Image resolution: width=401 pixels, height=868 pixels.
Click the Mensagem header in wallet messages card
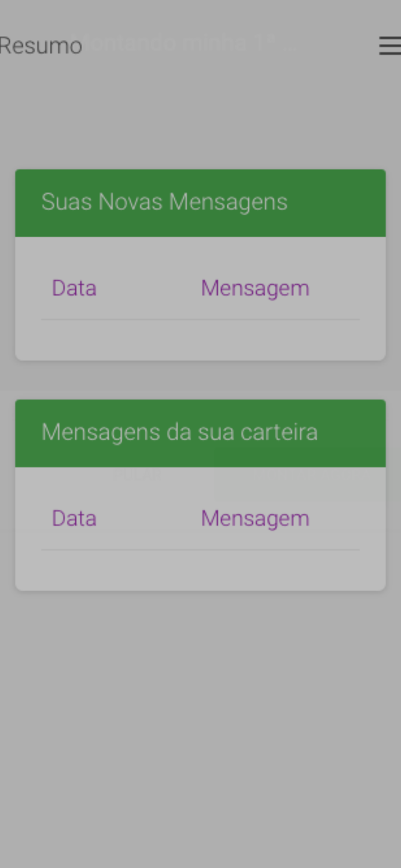(x=255, y=518)
